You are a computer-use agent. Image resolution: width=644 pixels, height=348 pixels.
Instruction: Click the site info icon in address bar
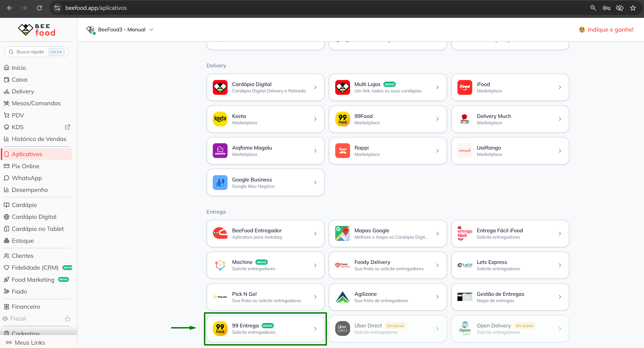pyautogui.click(x=57, y=8)
